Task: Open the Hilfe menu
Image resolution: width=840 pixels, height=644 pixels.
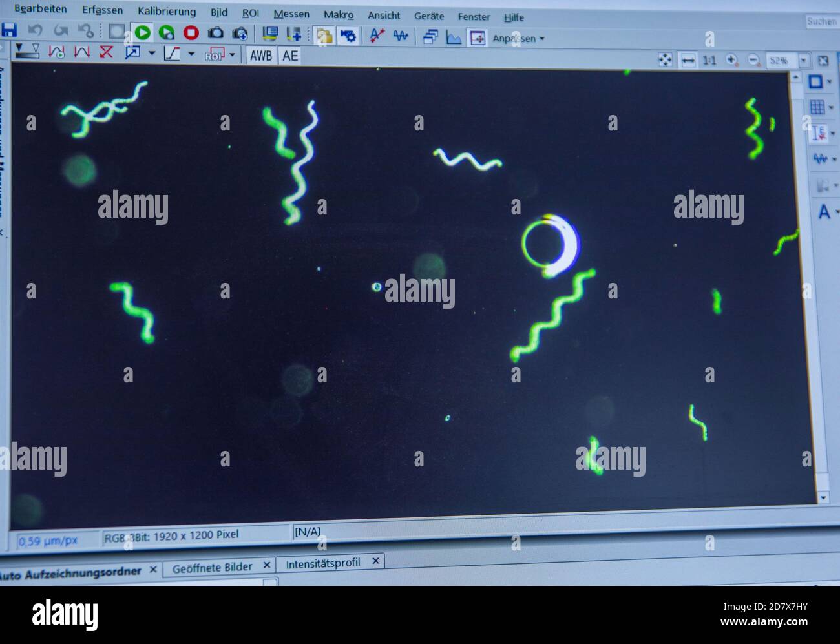Action: (514, 17)
